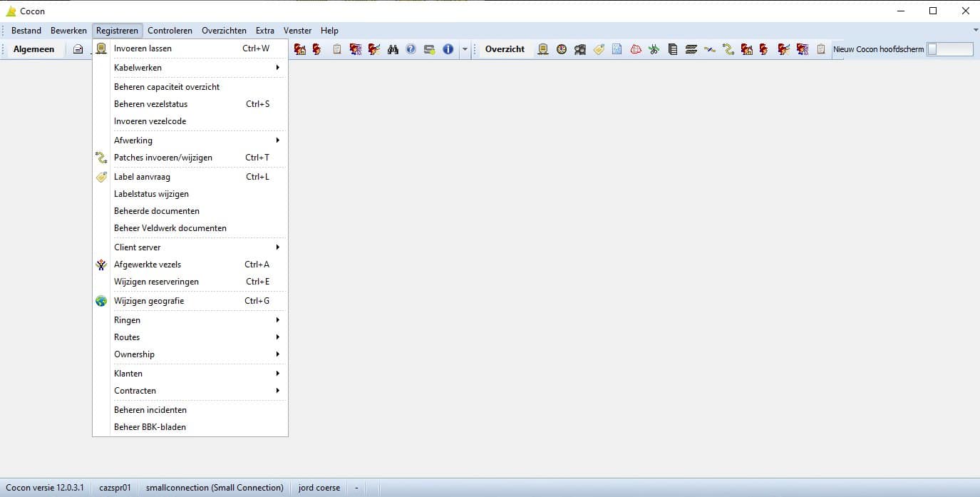Expand the Ownership submenu

pyautogui.click(x=190, y=354)
